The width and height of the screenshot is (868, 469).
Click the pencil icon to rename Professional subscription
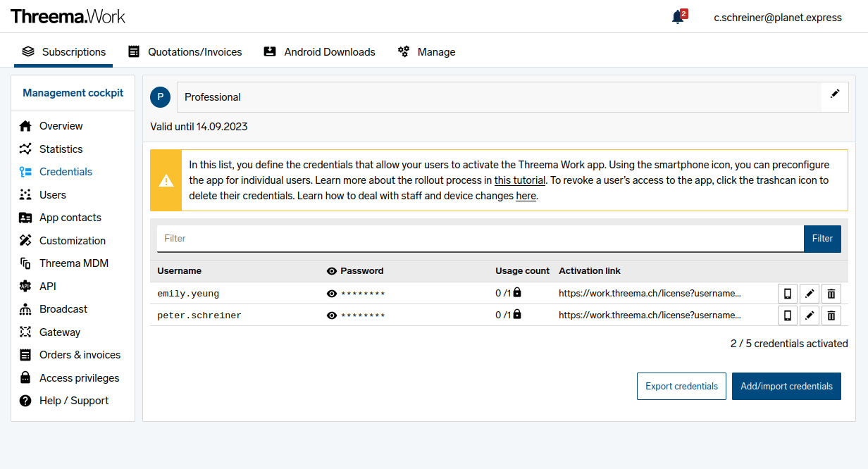835,94
